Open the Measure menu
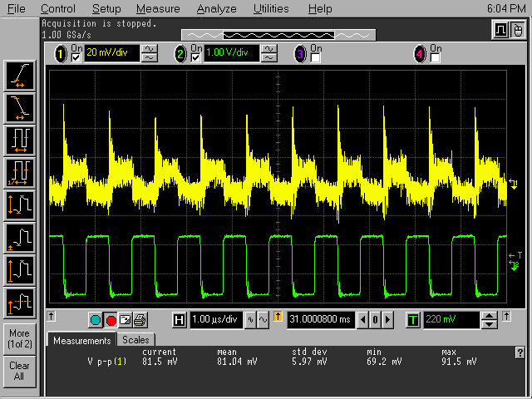 157,8
